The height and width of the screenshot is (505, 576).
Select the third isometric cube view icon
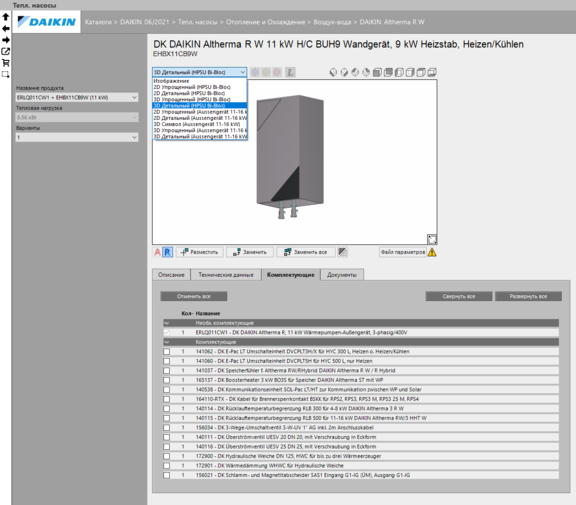point(355,72)
